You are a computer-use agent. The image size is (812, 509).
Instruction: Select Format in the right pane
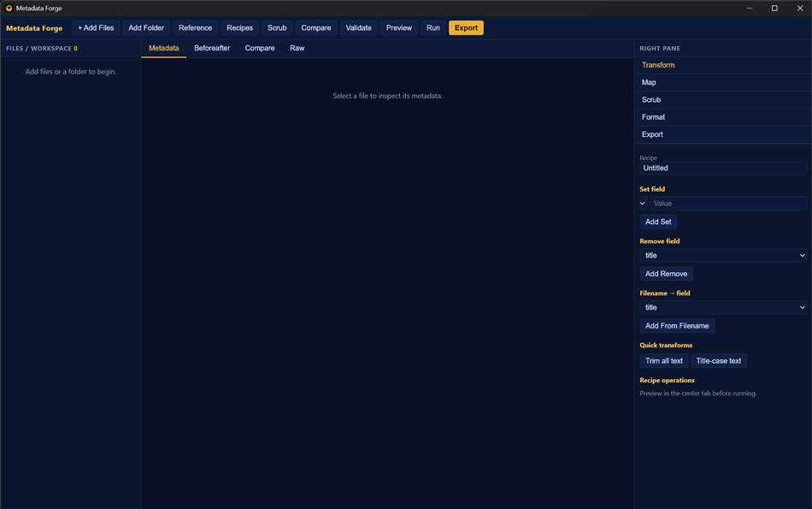(x=723, y=117)
